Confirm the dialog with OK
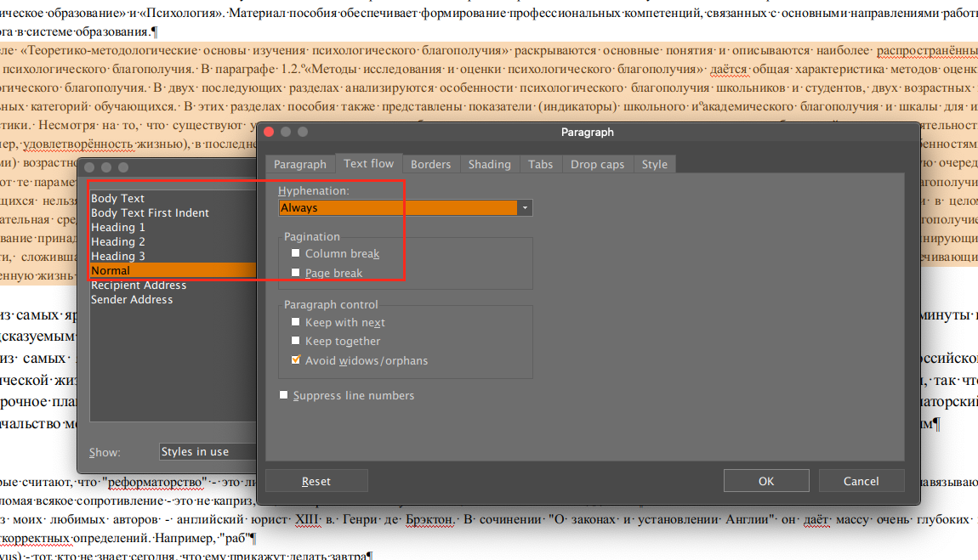 point(765,481)
